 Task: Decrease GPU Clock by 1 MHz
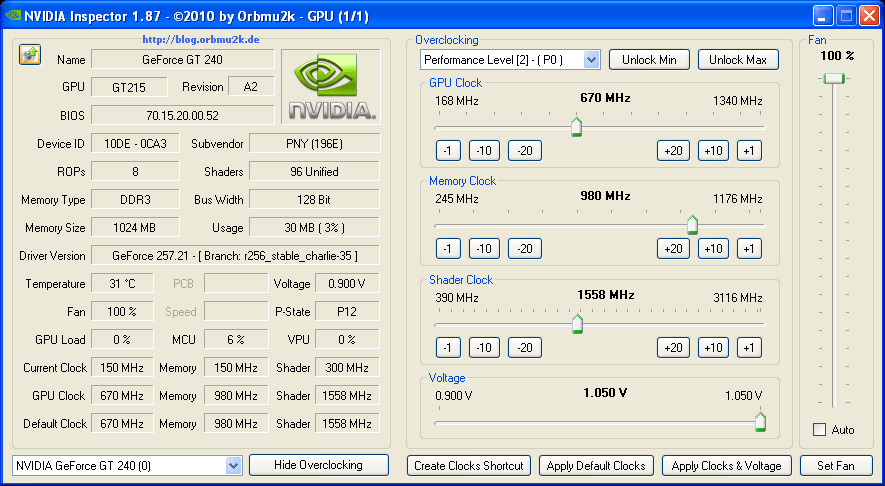coord(448,151)
